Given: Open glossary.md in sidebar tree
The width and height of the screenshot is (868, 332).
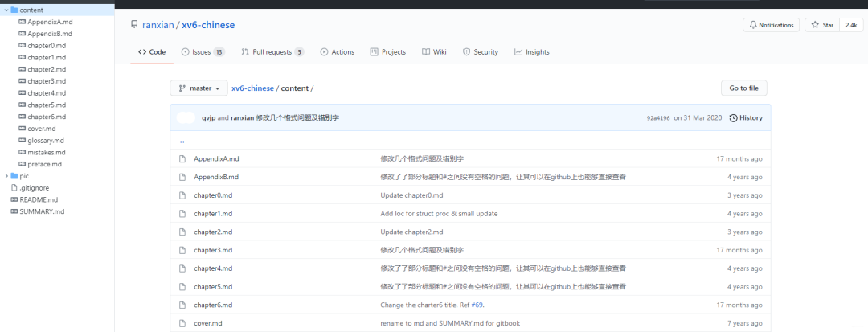Looking at the screenshot, I should point(45,141).
